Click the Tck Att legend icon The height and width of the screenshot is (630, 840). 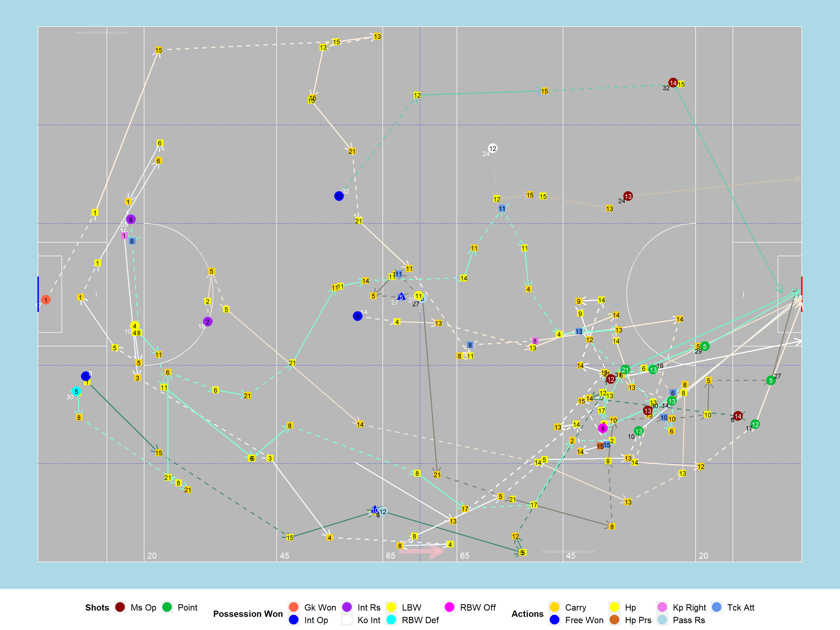pyautogui.click(x=717, y=607)
